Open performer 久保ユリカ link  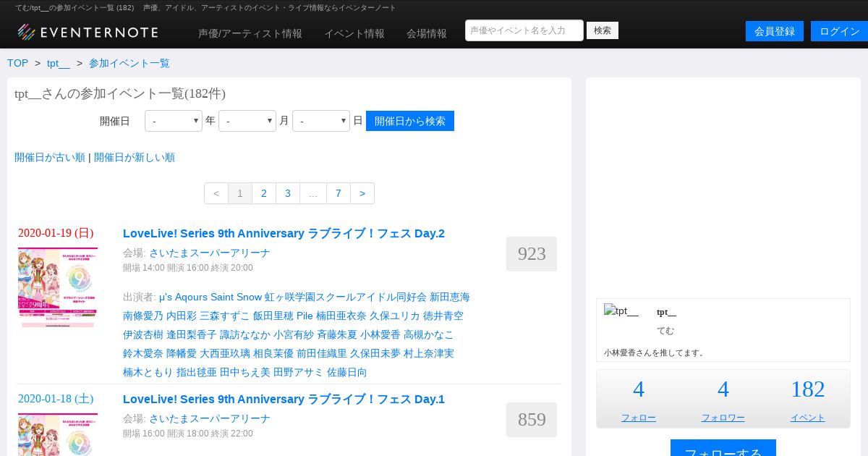click(x=395, y=316)
